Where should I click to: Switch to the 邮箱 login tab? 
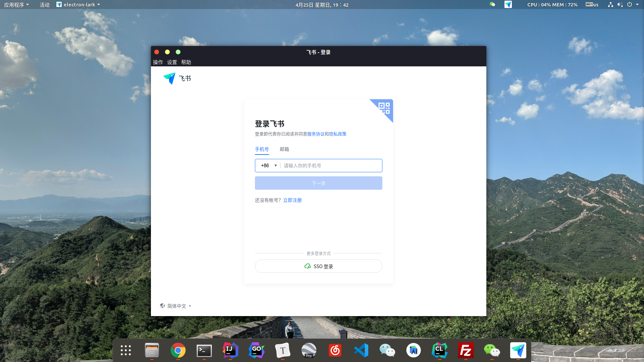pos(284,149)
